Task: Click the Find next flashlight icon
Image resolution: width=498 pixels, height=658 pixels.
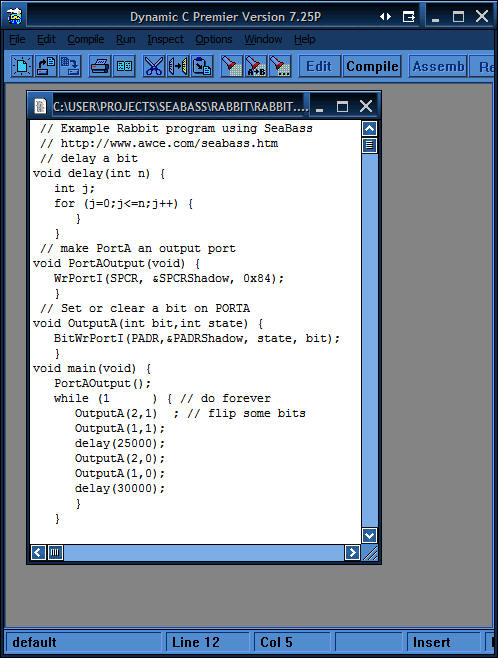Action: coord(280,66)
